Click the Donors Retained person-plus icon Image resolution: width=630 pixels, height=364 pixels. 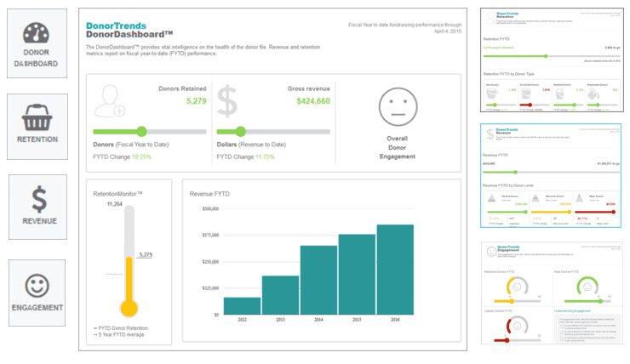tap(109, 101)
